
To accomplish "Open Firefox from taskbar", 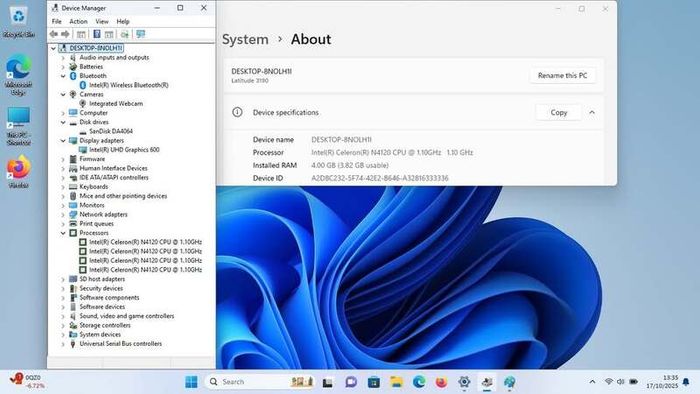I will click(x=442, y=382).
